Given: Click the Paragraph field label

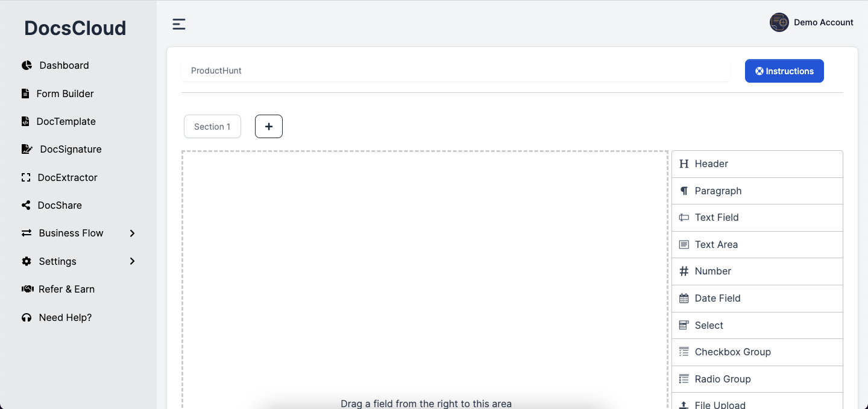Looking at the screenshot, I should tap(718, 191).
